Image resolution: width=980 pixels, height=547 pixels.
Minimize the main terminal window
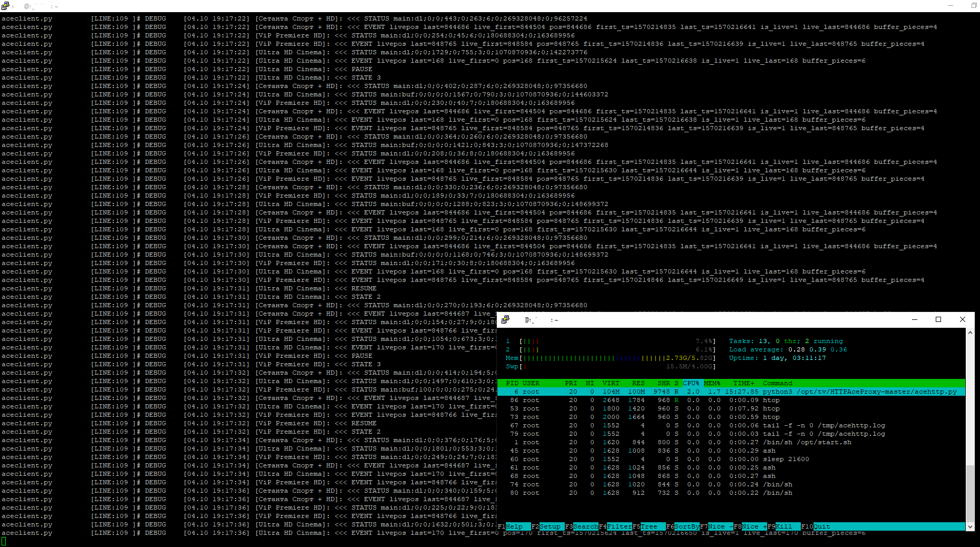[950, 5]
